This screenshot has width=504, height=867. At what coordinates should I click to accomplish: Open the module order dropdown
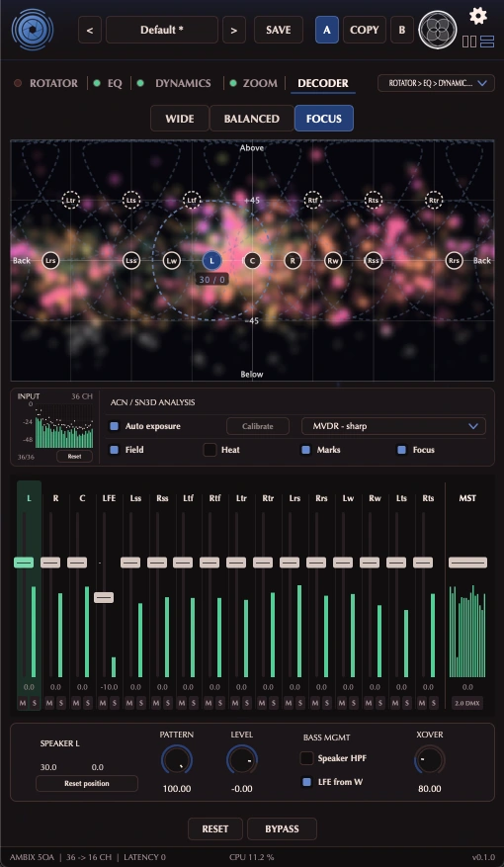(436, 83)
